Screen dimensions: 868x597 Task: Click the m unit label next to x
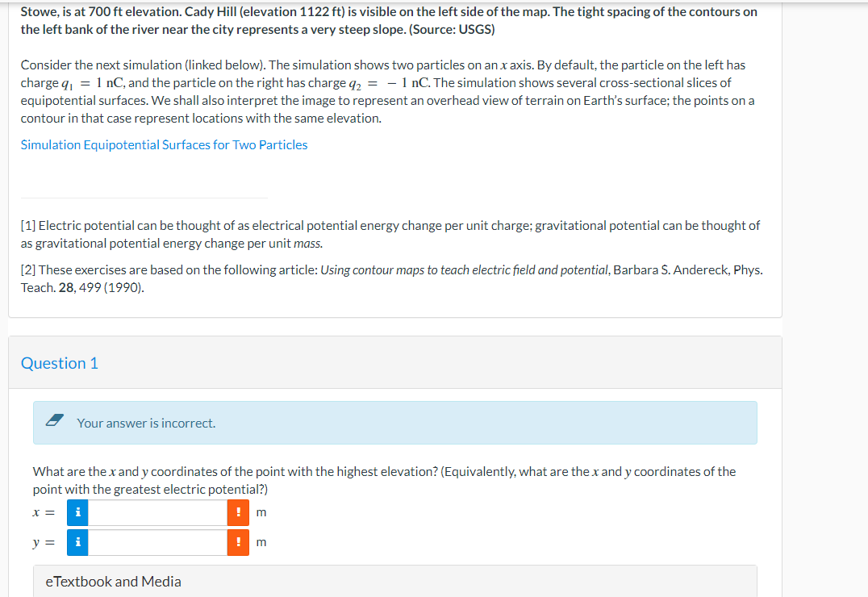tap(260, 511)
